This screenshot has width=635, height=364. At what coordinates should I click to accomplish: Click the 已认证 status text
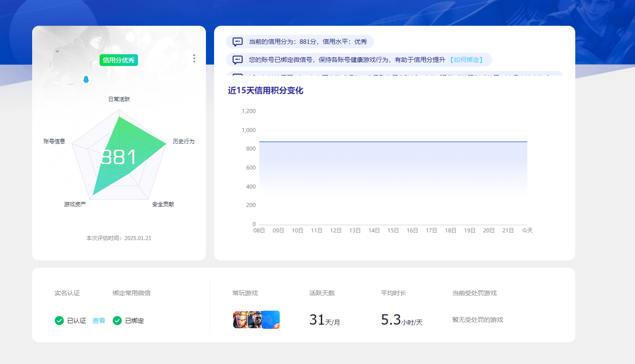pyautogui.click(x=76, y=321)
